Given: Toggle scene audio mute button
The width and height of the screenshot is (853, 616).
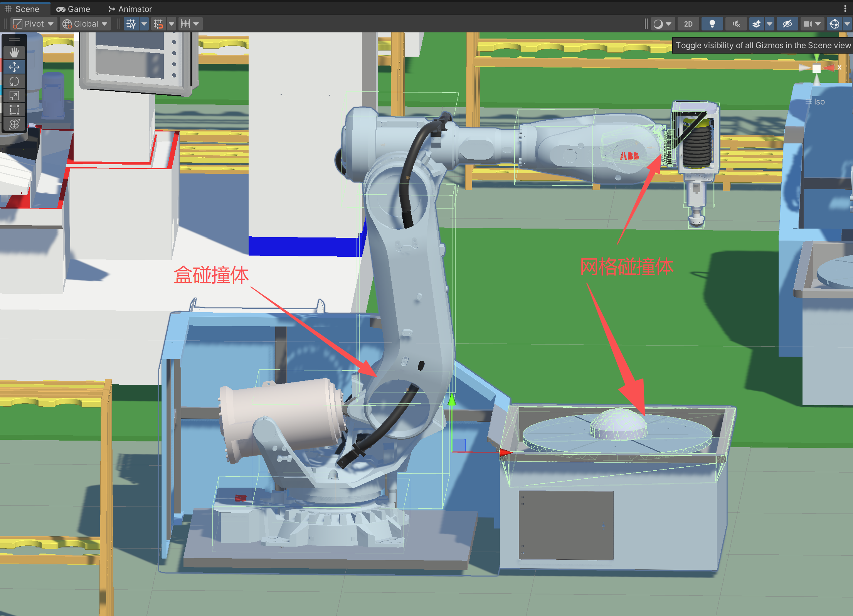Looking at the screenshot, I should [736, 24].
